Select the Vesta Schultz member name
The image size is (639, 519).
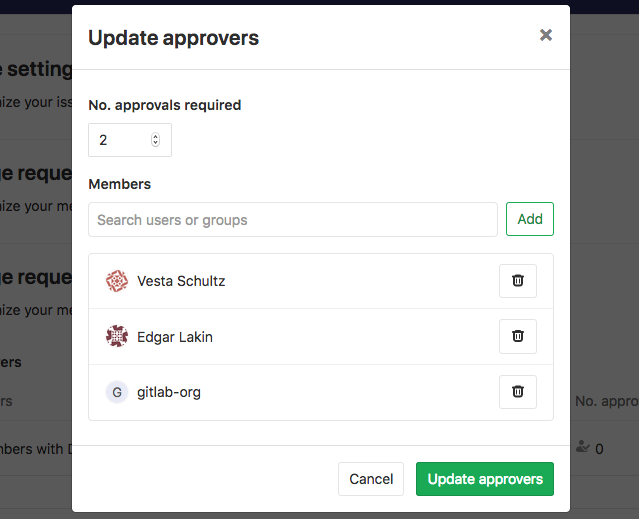click(181, 281)
